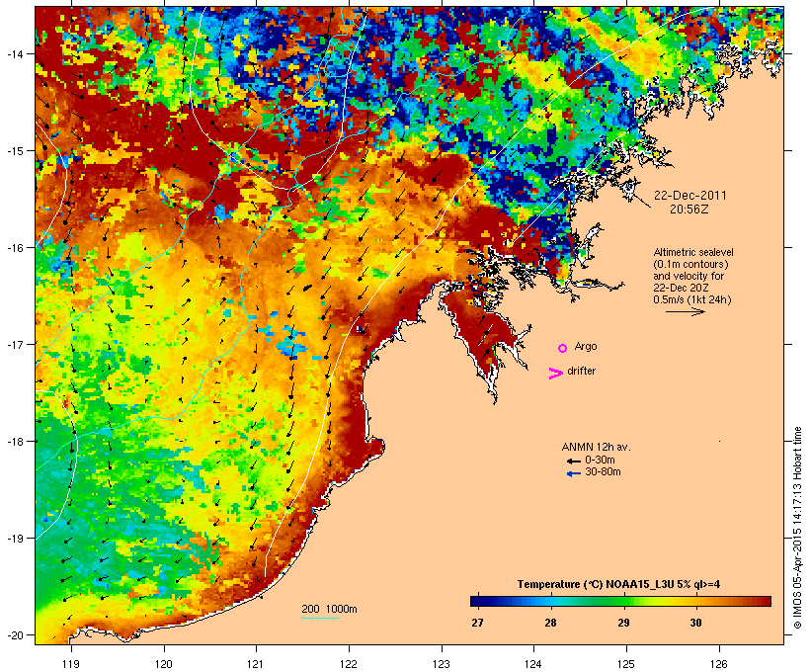Click the temperature colorbar near 29

[623, 601]
